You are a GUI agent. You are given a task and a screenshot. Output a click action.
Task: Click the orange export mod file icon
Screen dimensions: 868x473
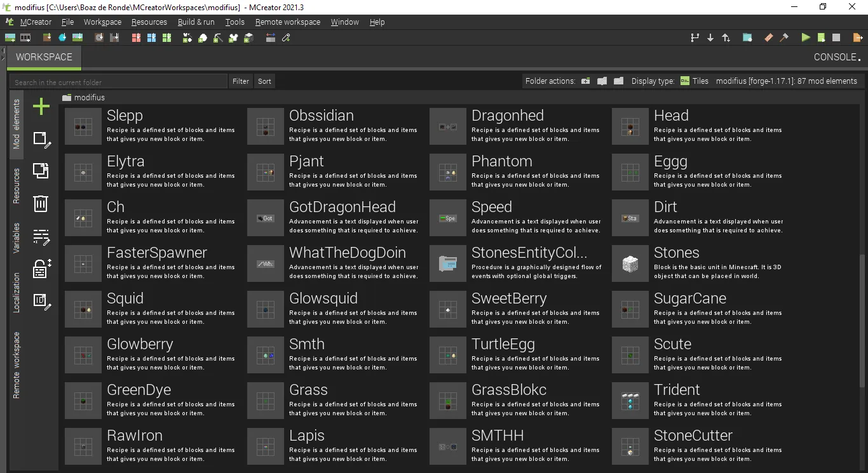[858, 38]
